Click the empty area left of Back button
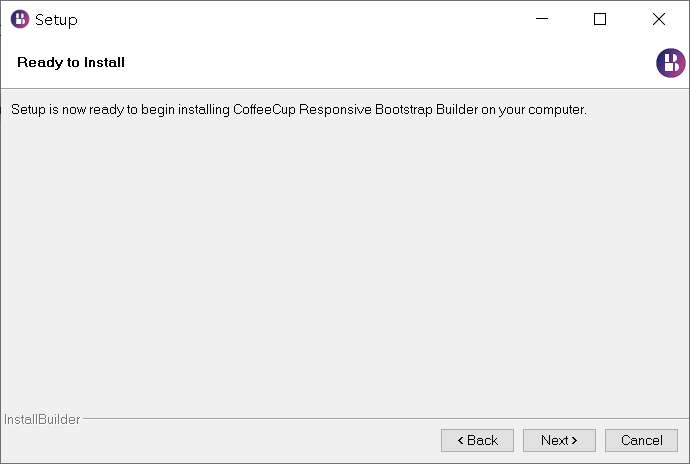The width and height of the screenshot is (690, 464). pyautogui.click(x=220, y=441)
